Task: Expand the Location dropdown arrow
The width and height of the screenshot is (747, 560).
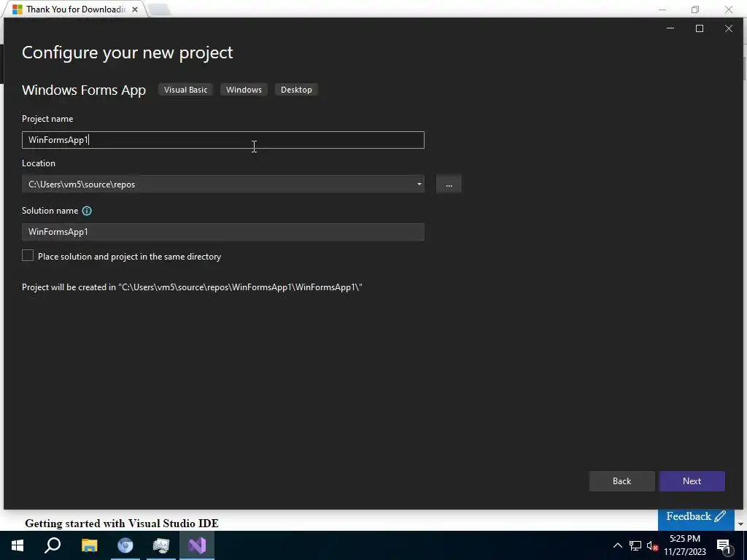Action: pyautogui.click(x=419, y=184)
